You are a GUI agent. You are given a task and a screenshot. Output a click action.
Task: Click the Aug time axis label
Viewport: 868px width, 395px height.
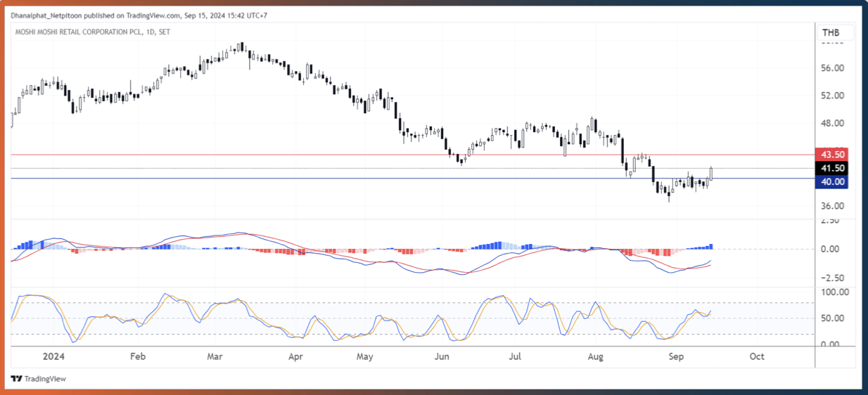pos(596,356)
